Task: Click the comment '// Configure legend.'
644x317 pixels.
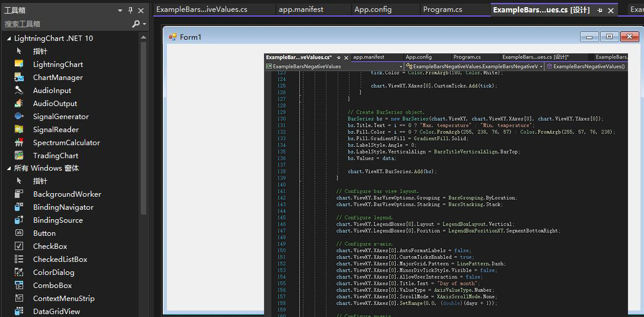Action: coord(364,217)
